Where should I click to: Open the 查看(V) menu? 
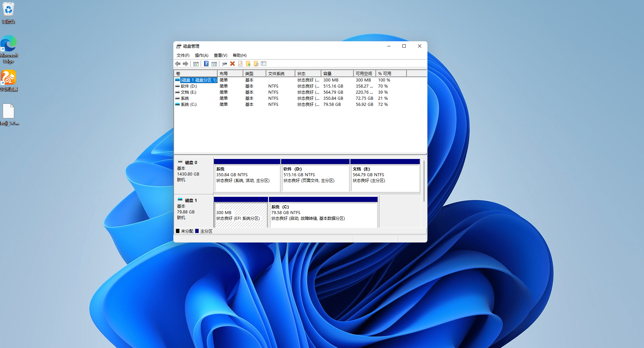[x=220, y=55]
